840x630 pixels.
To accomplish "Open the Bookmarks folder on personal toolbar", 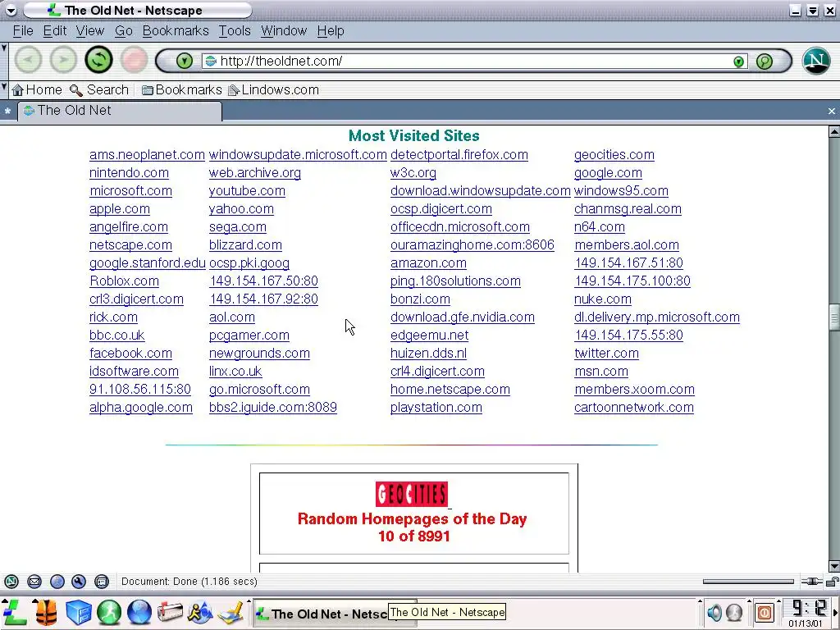I will [181, 90].
